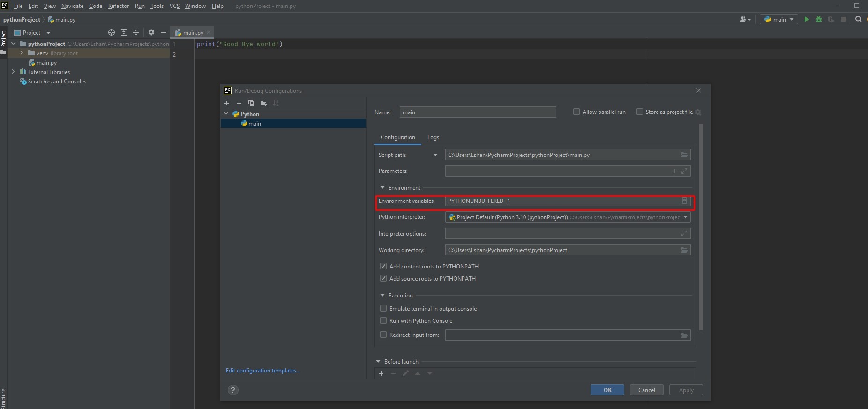868x409 pixels.
Task: Debug main with the bug icon
Action: (819, 19)
